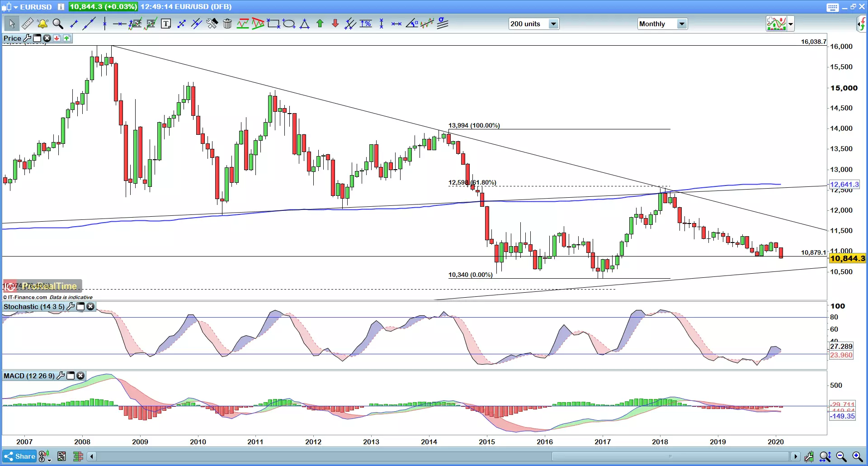Viewport: 868px width, 466px height.
Task: Maximize the MACD panel
Action: (x=71, y=376)
